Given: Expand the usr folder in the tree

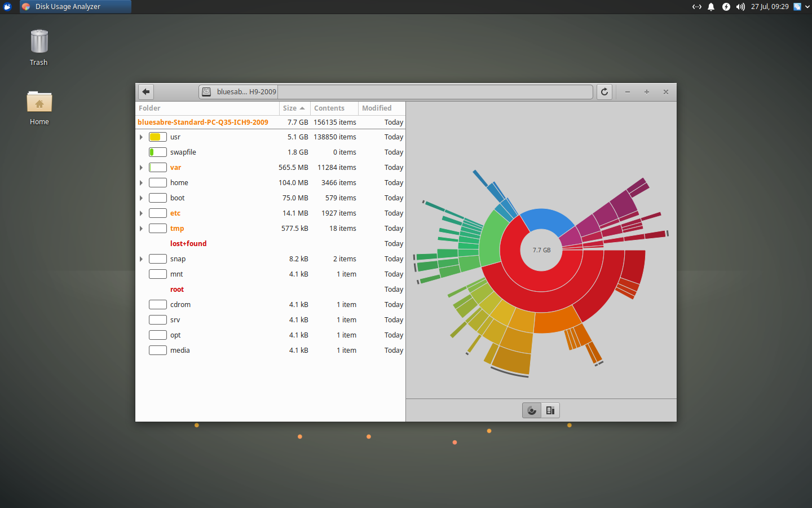Looking at the screenshot, I should pos(141,137).
